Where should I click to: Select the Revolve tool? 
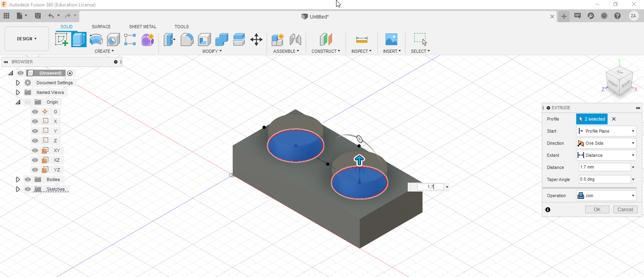[96, 40]
